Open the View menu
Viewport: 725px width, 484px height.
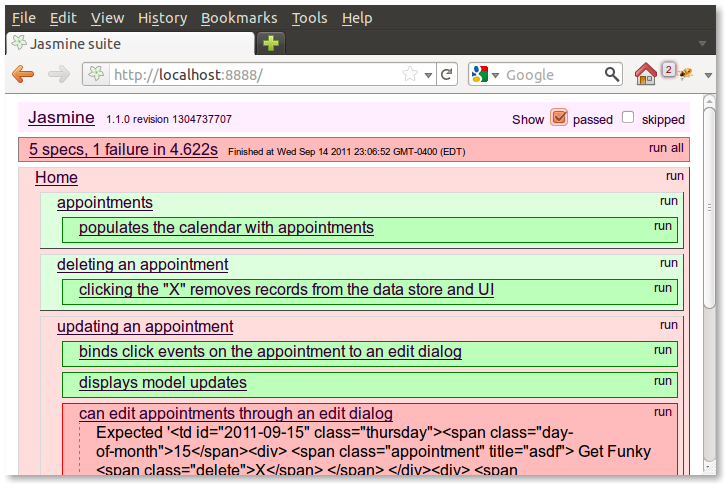tap(107, 18)
